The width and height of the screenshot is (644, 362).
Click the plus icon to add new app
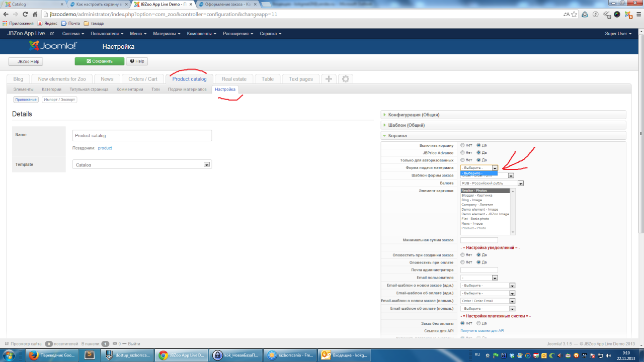click(x=329, y=79)
